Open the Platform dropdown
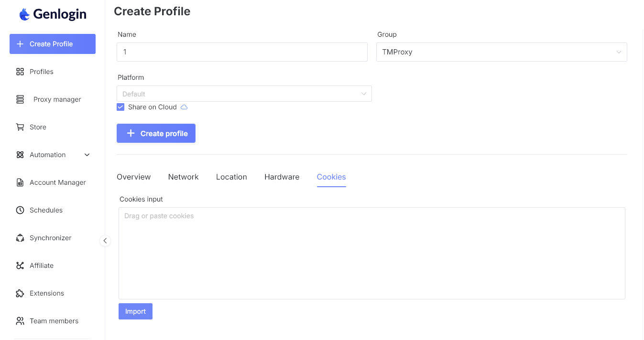Viewport: 644px width, 340px height. pos(244,94)
